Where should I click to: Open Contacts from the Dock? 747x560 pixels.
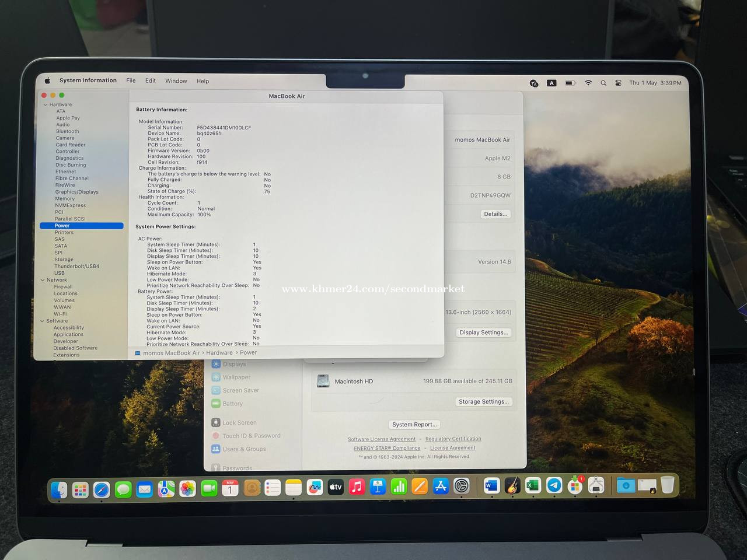click(252, 488)
